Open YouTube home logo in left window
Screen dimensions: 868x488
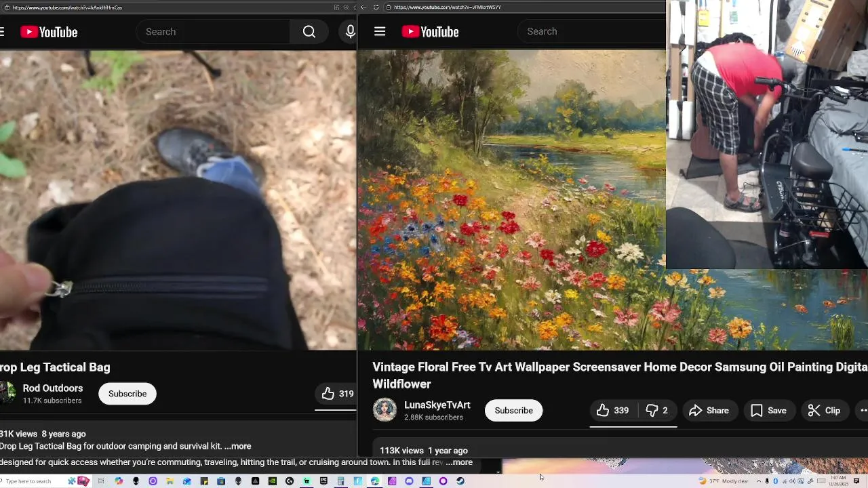tap(49, 32)
